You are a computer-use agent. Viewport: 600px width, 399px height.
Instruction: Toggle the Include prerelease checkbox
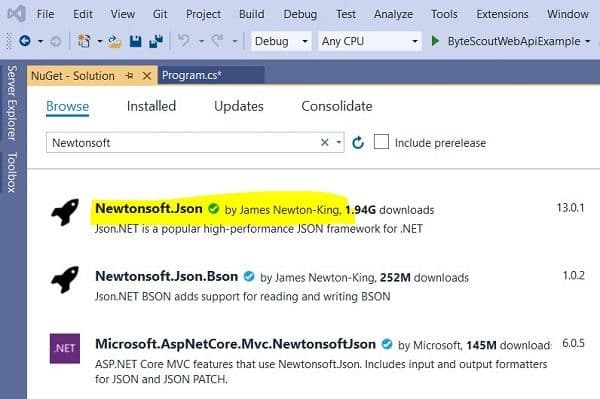[x=381, y=142]
